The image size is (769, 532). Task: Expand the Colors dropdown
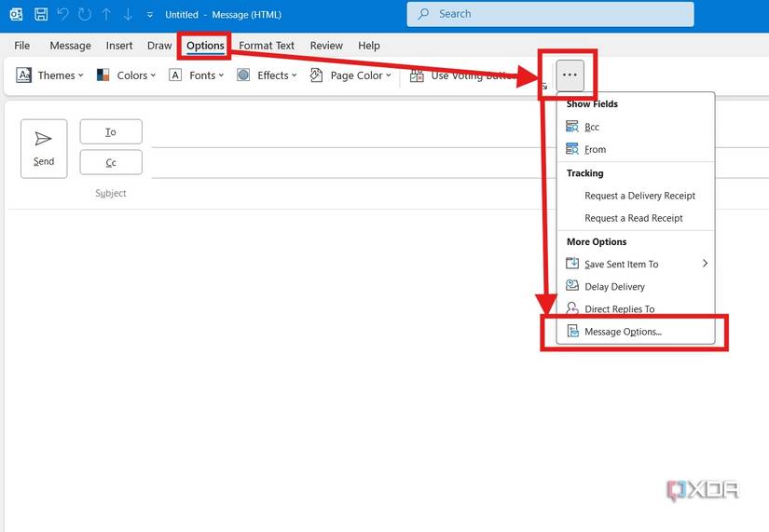126,75
